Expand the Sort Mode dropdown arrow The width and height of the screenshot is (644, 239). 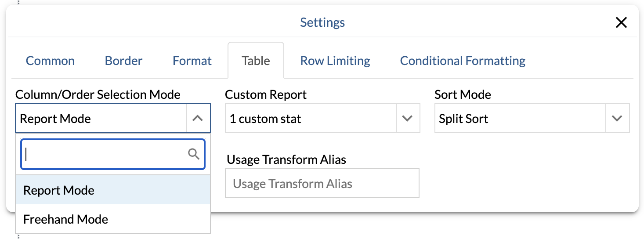[x=617, y=119]
